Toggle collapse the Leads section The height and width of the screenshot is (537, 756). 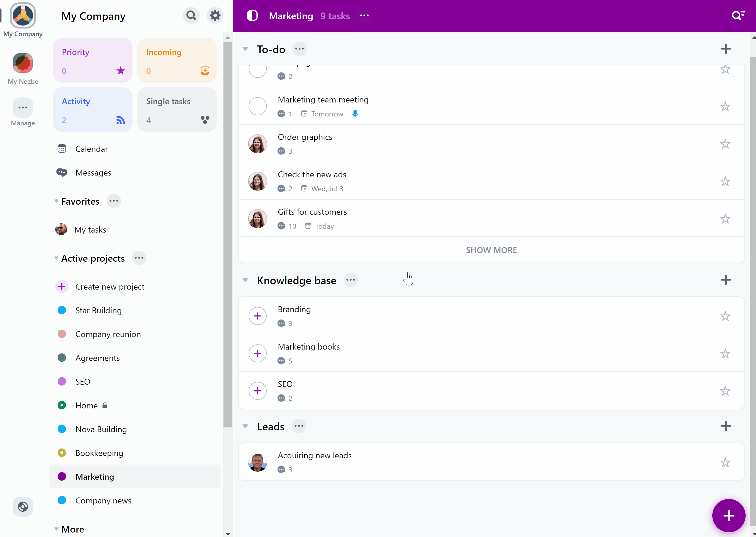pyautogui.click(x=245, y=426)
